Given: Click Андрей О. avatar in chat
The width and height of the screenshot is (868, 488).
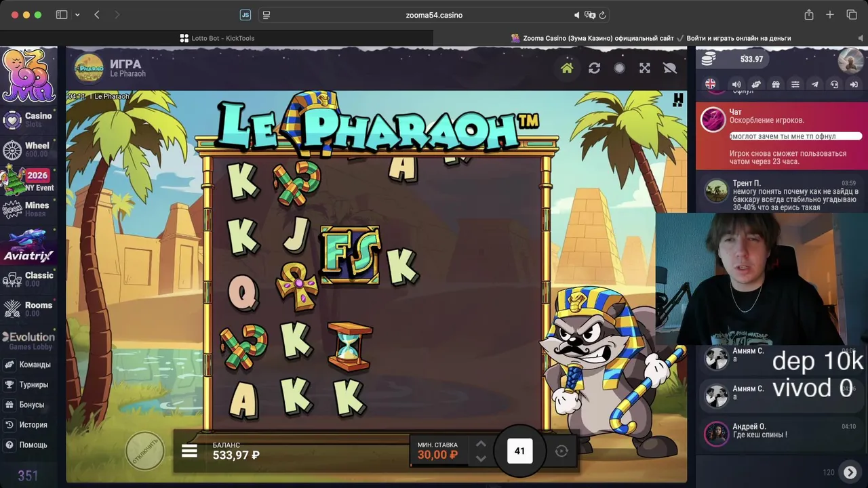Looking at the screenshot, I should pyautogui.click(x=716, y=434).
